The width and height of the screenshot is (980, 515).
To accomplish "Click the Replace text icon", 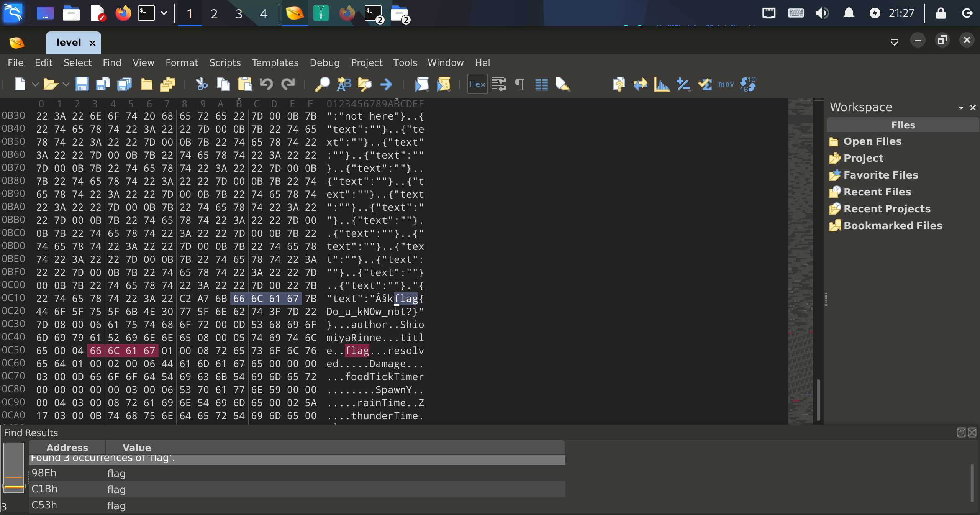I will coord(344,84).
